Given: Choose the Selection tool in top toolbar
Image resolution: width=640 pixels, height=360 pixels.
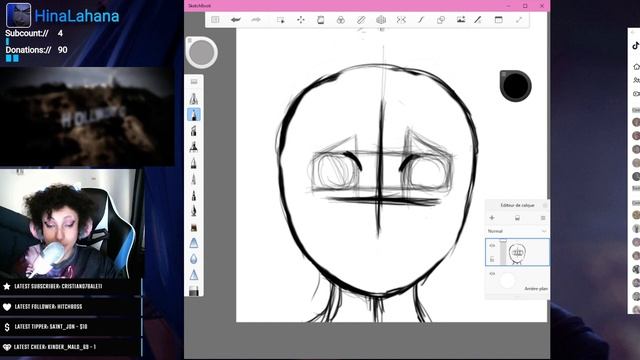Looking at the screenshot, I should click(280, 20).
